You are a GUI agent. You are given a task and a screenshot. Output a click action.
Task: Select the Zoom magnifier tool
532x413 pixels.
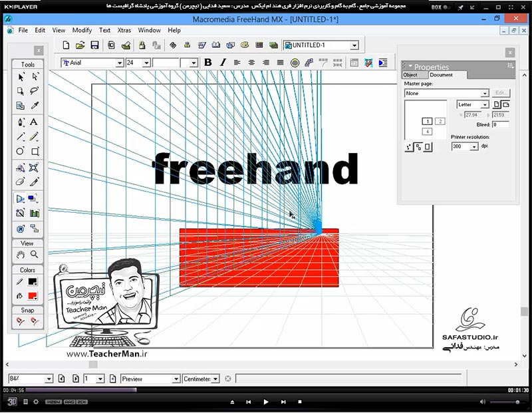pos(35,254)
